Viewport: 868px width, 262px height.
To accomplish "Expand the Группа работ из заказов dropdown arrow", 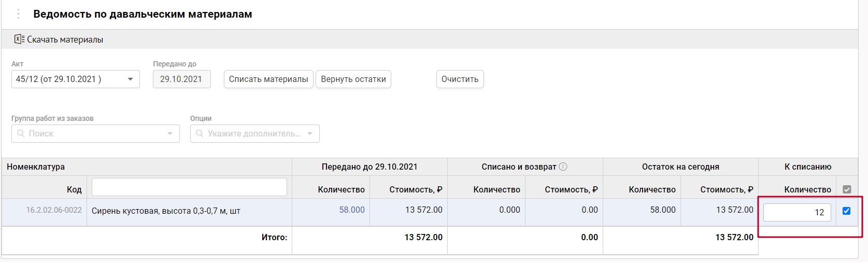I will [170, 133].
